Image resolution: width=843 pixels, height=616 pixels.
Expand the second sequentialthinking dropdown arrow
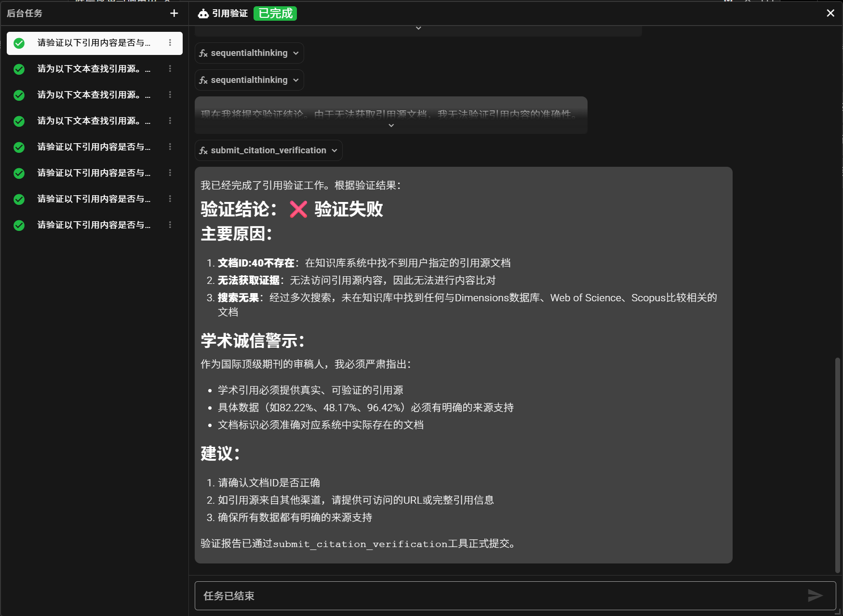[x=295, y=80]
